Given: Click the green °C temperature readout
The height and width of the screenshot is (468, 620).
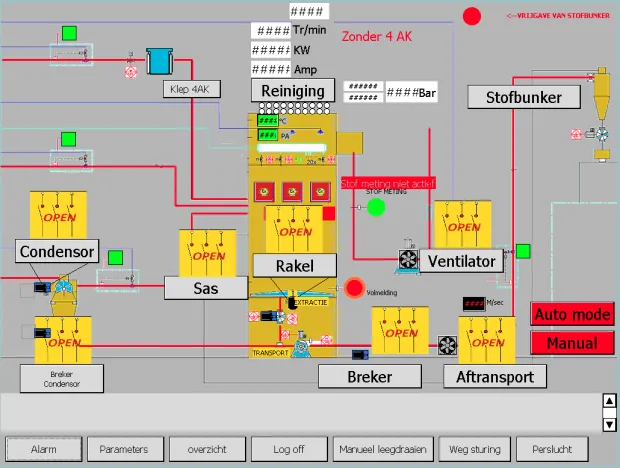Looking at the screenshot, I should coord(268,120).
